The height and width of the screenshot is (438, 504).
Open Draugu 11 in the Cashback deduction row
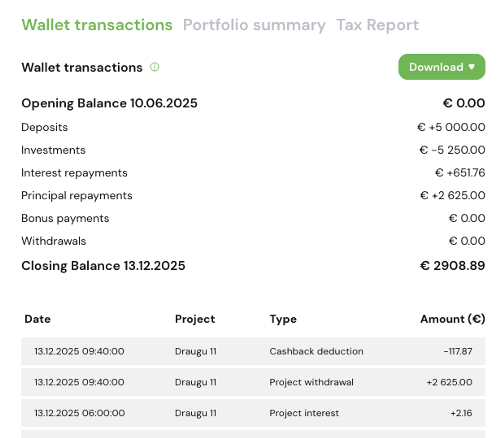click(195, 351)
